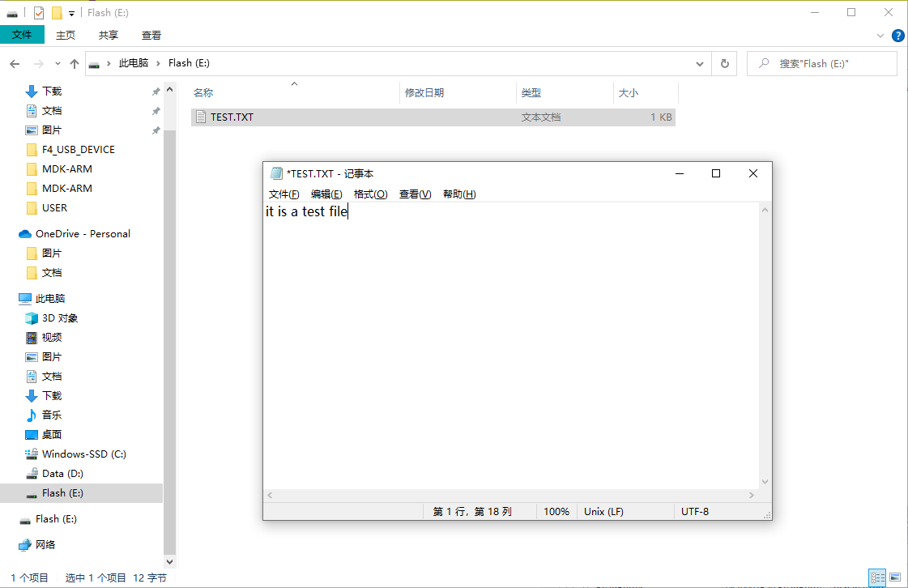Image resolution: width=908 pixels, height=588 pixels.
Task: Click the new folder icon in the quick access toolbar
Action: click(x=57, y=13)
